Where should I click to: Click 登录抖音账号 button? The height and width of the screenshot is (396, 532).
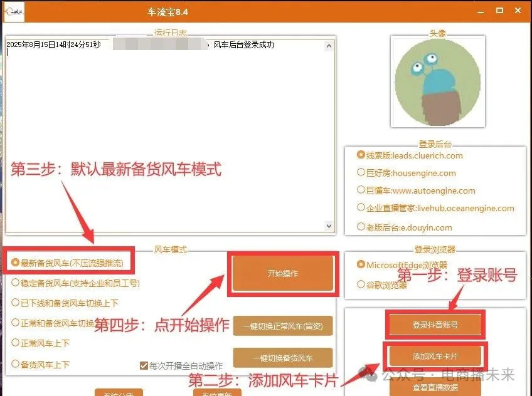[x=435, y=325]
